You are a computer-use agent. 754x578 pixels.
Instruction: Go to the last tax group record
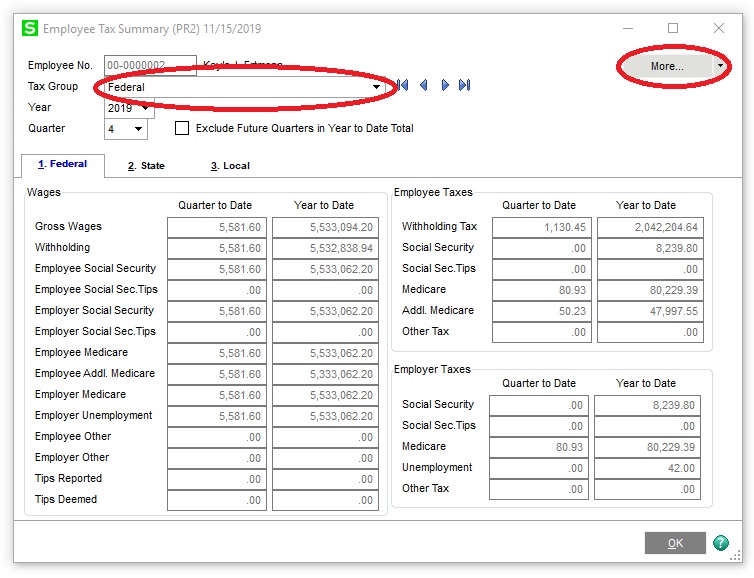[x=465, y=86]
